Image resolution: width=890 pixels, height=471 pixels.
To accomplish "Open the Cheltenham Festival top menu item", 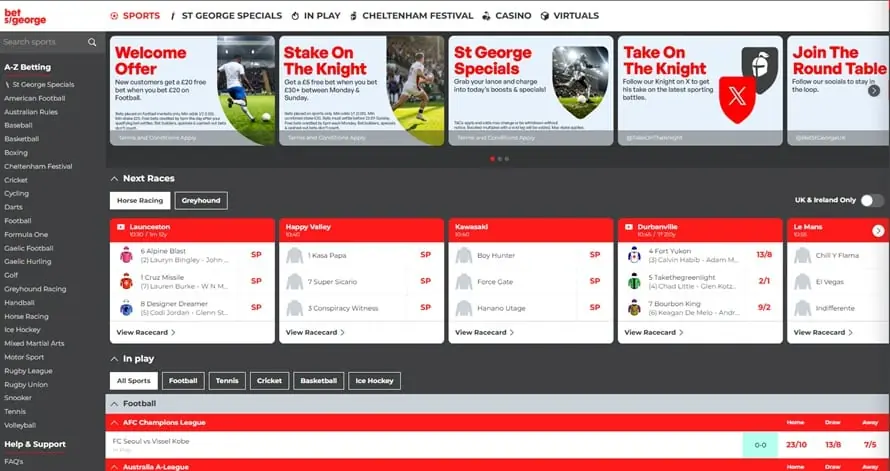I will point(412,16).
